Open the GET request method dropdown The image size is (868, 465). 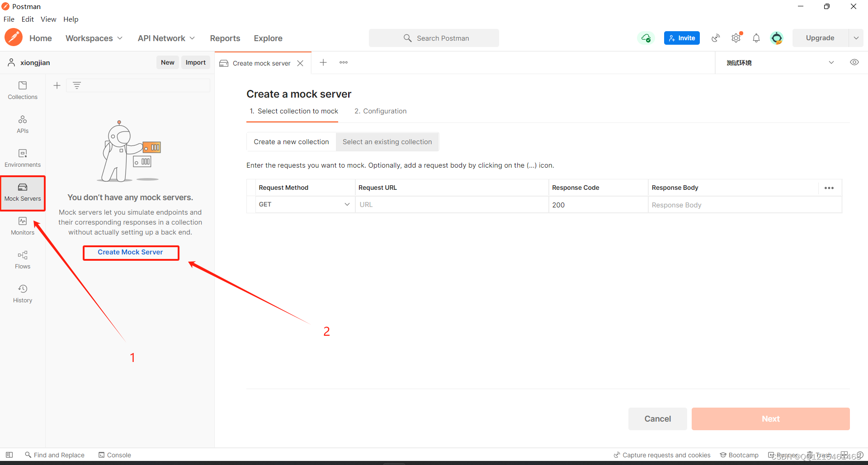[x=305, y=205]
